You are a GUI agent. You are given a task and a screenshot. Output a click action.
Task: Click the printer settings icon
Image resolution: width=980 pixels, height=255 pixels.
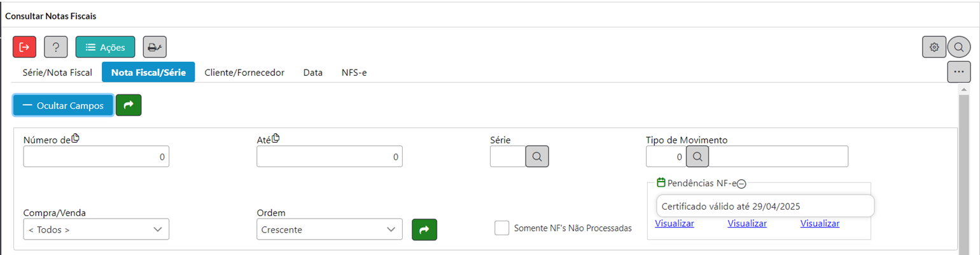[x=155, y=47]
